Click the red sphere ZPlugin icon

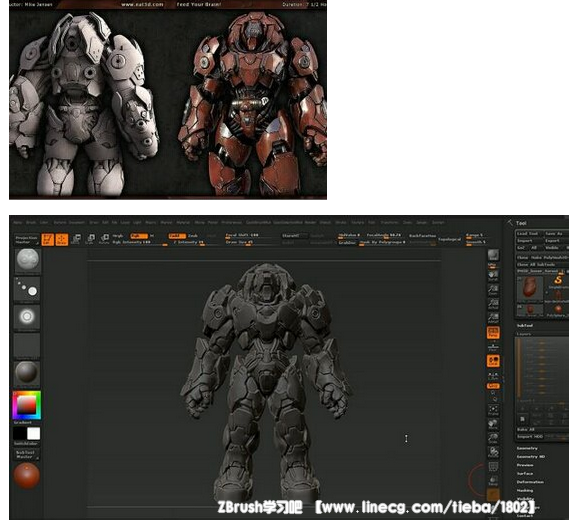tap(27, 475)
